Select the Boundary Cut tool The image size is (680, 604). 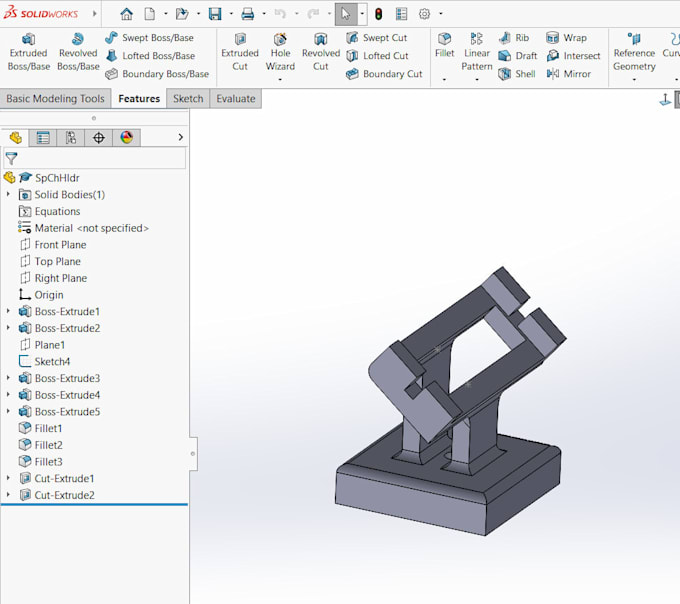tap(384, 74)
